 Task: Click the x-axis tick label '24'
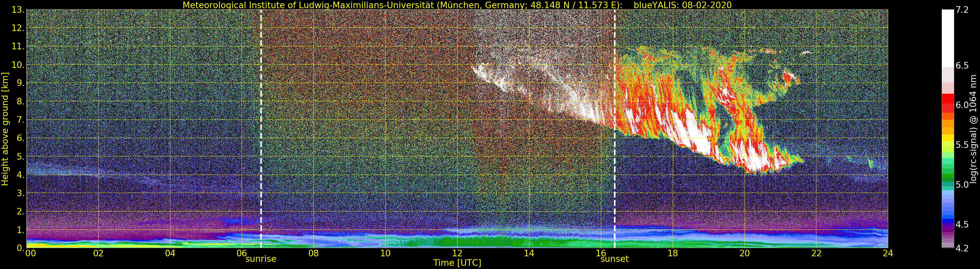(888, 253)
